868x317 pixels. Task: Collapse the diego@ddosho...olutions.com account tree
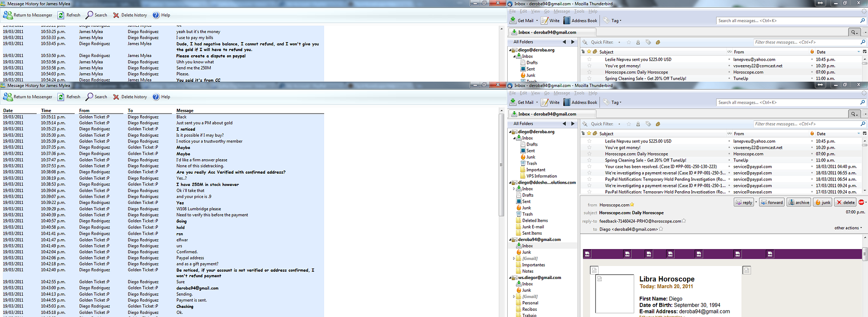pyautogui.click(x=510, y=183)
